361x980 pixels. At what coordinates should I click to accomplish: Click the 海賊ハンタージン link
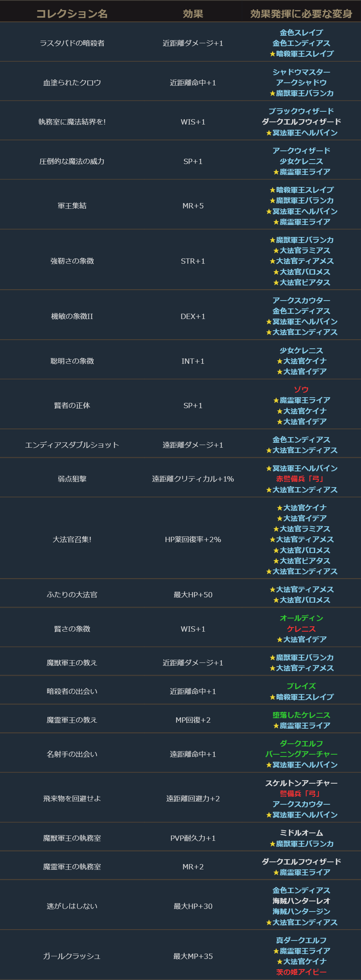coord(301,912)
